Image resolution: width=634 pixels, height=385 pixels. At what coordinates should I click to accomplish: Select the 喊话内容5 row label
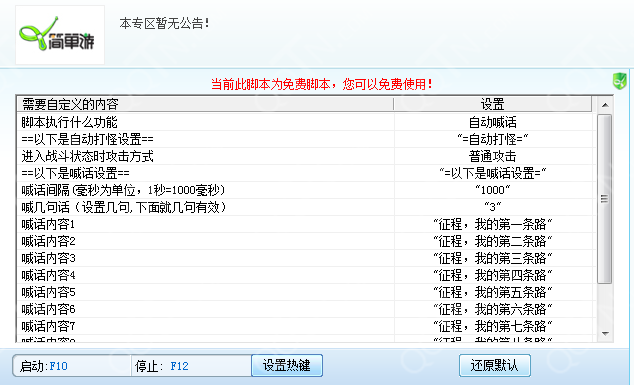point(48,292)
